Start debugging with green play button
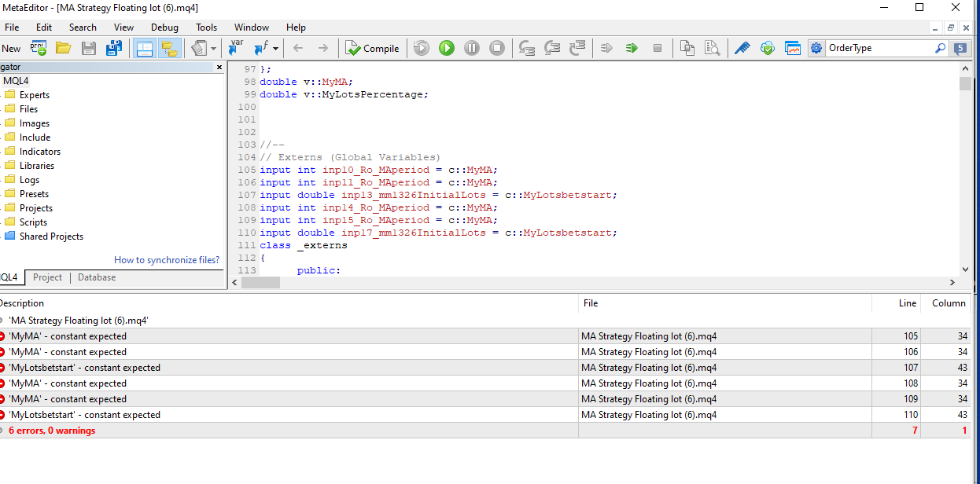 [447, 48]
